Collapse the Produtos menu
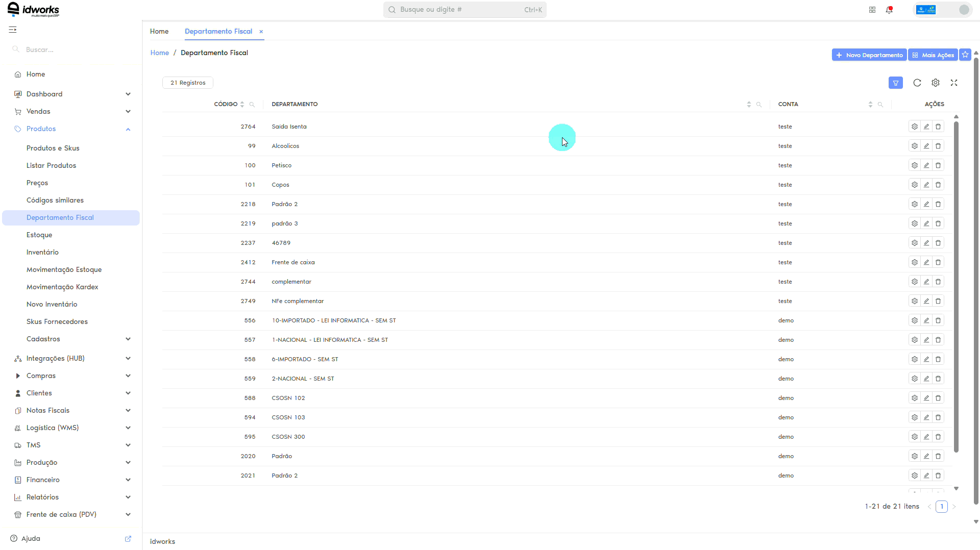This screenshot has width=980, height=550. (x=71, y=129)
